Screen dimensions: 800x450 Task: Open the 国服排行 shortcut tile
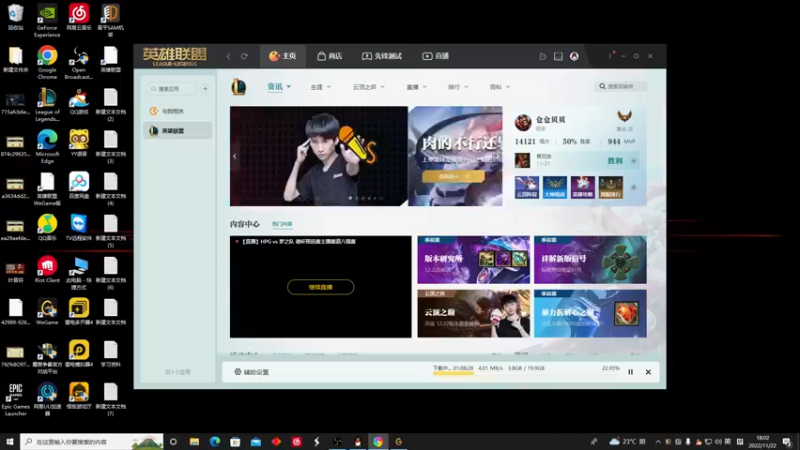coord(611,187)
